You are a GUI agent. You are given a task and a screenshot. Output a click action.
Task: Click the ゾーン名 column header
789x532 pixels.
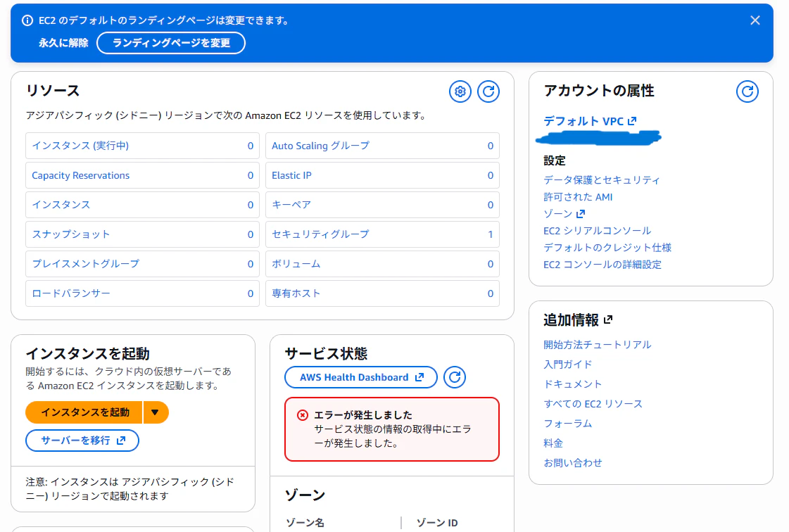(305, 522)
